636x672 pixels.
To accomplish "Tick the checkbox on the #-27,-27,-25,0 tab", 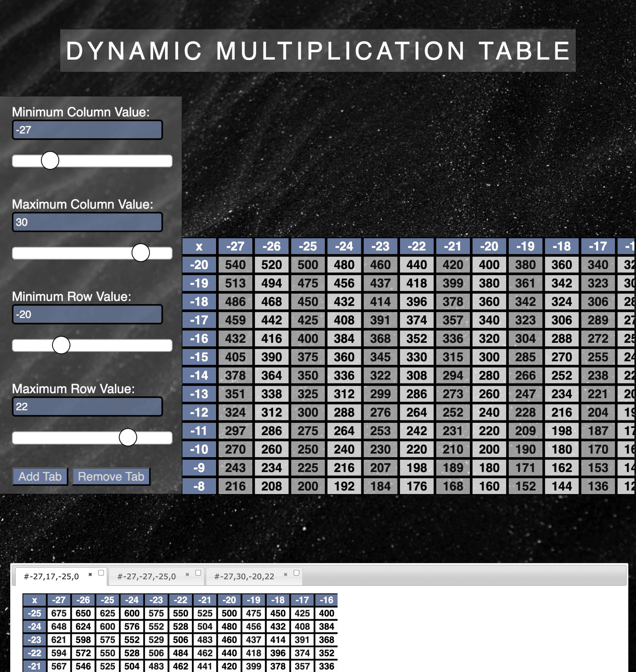I will click(x=198, y=573).
